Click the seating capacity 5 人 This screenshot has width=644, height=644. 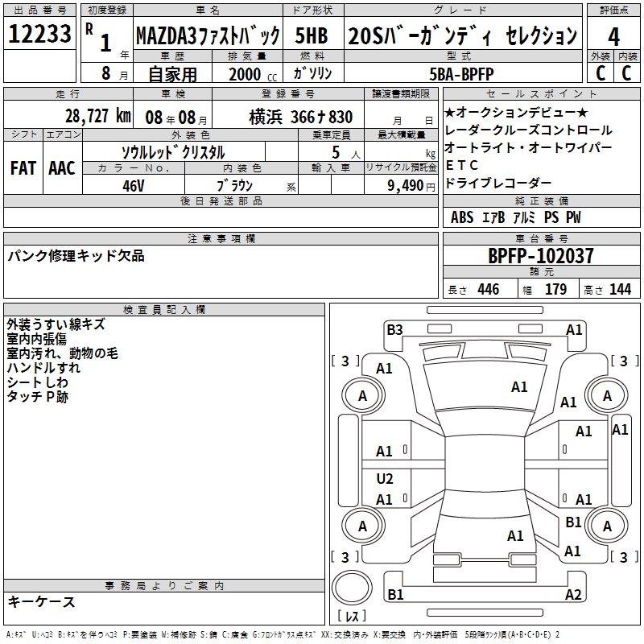point(345,153)
